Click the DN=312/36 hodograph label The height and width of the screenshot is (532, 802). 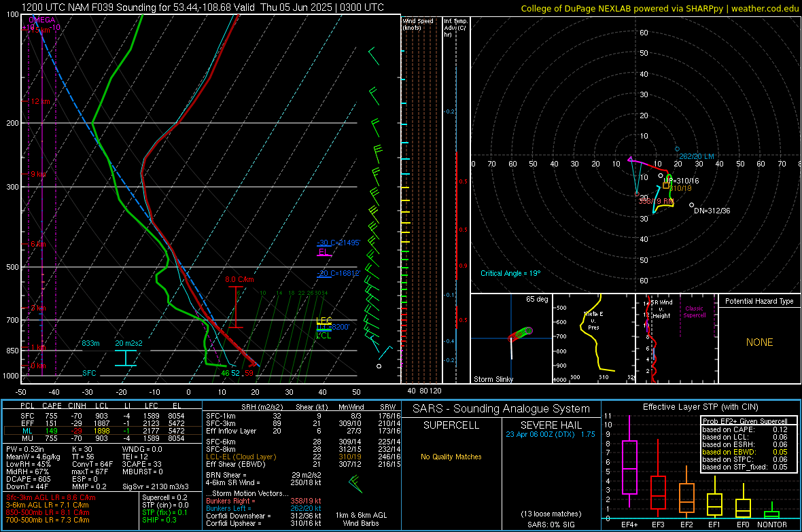tap(712, 211)
